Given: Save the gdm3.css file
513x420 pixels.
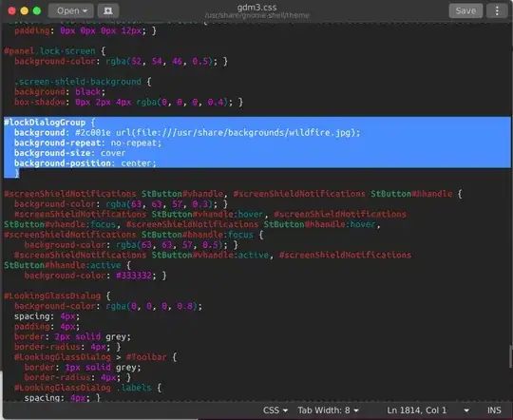Looking at the screenshot, I should pyautogui.click(x=465, y=10).
